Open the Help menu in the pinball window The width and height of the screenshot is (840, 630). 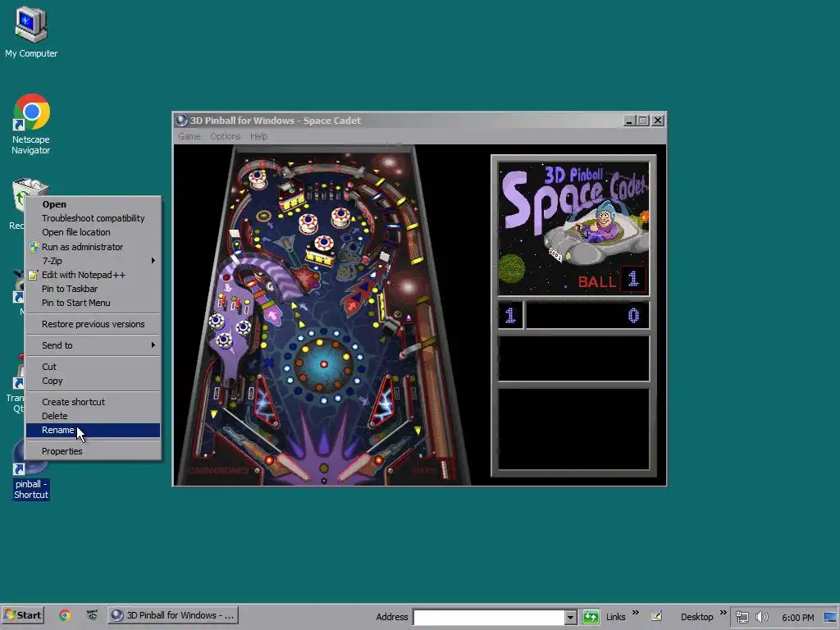[258, 136]
